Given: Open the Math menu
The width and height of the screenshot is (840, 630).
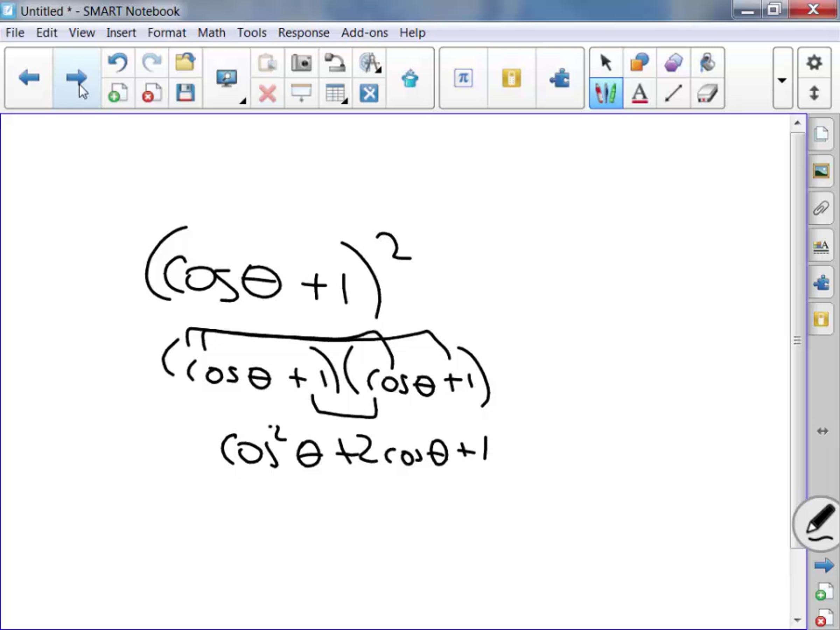Looking at the screenshot, I should 211,33.
